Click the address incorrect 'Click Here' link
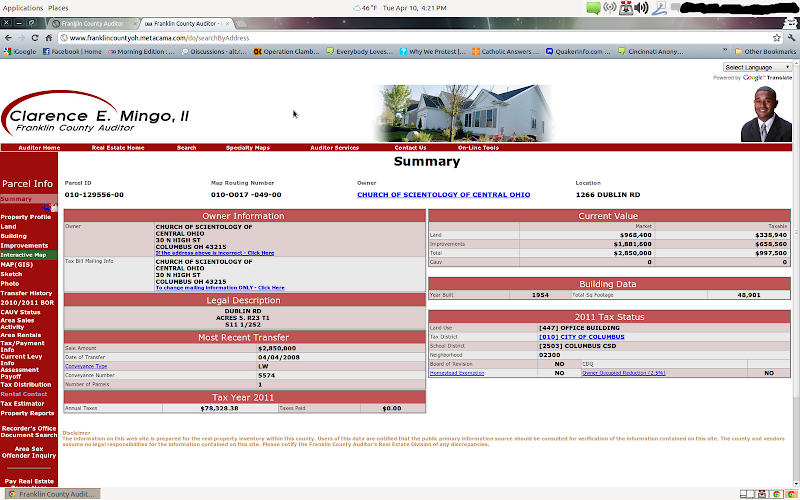Image resolution: width=800 pixels, height=500 pixels. click(215, 253)
